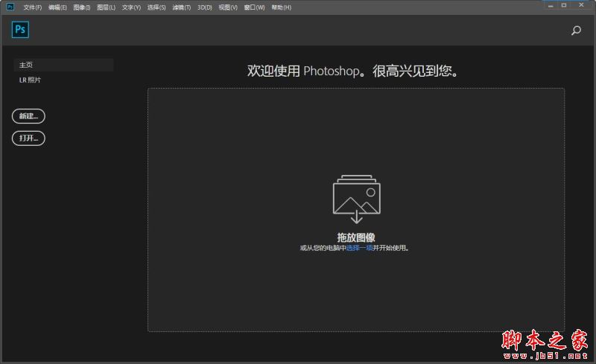Viewport: 596px width, 364px height.
Task: Click the welcome heading 欢迎使用 Photoshop
Action: click(x=352, y=71)
